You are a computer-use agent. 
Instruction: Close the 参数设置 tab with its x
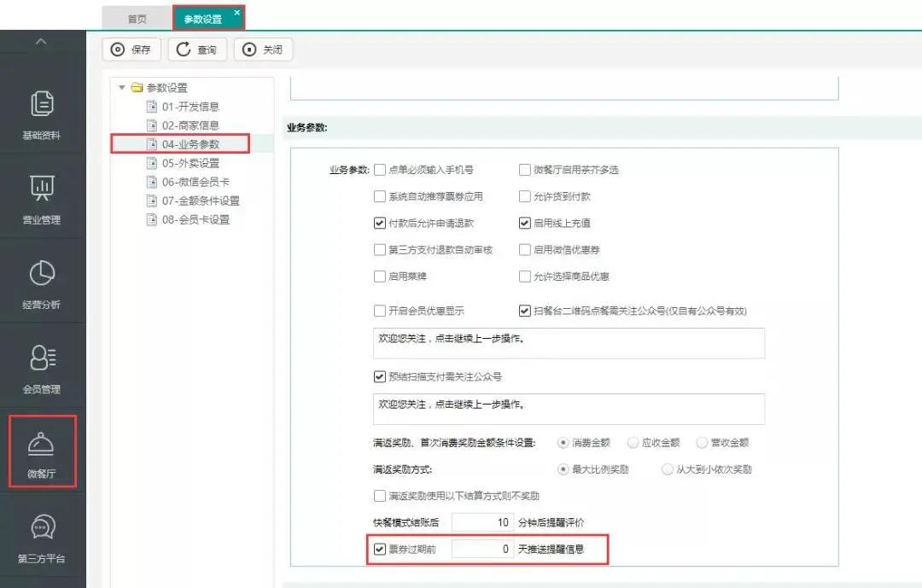point(237,12)
